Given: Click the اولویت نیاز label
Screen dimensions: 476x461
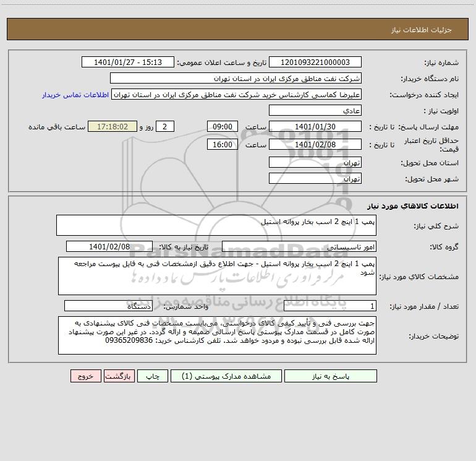Looking at the screenshot, I should click(x=441, y=111).
